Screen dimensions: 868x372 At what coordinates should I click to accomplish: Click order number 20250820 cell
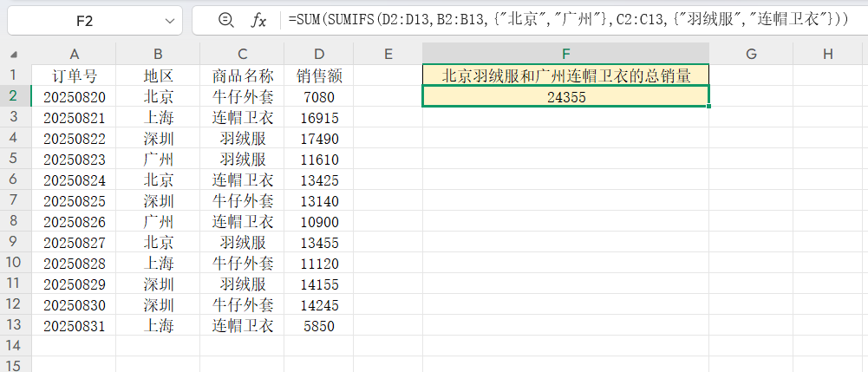pyautogui.click(x=74, y=97)
